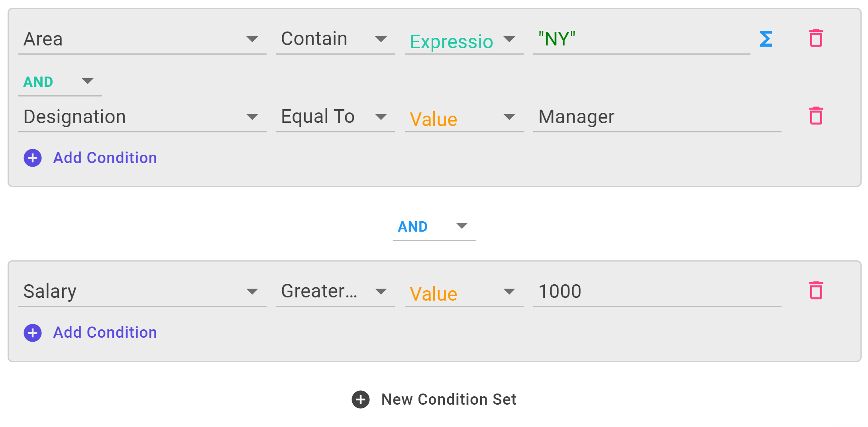The image size is (868, 427).
Task: Expand the Equal To operator dropdown
Action: [x=336, y=117]
